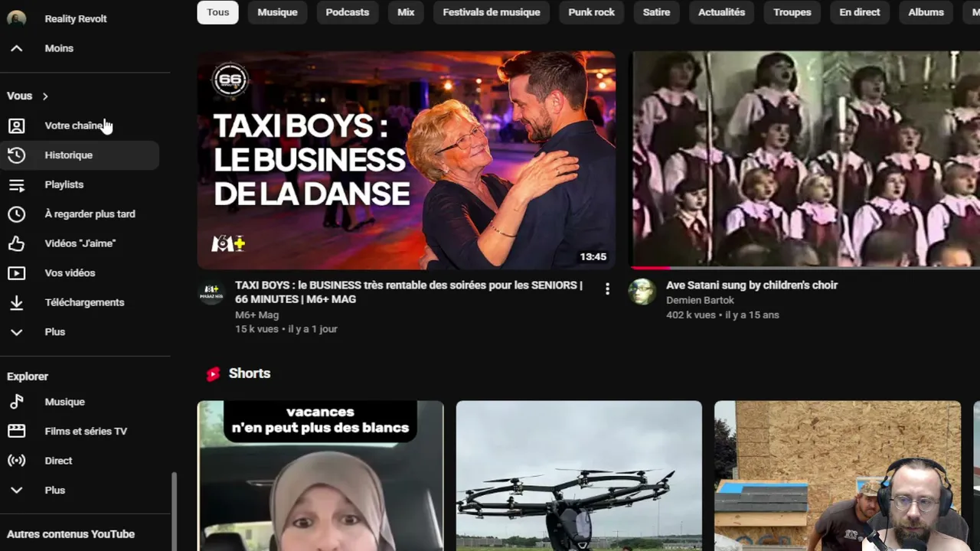Click the Films et séries TV clapperboard icon
Screen dimensions: 980x551
16,432
